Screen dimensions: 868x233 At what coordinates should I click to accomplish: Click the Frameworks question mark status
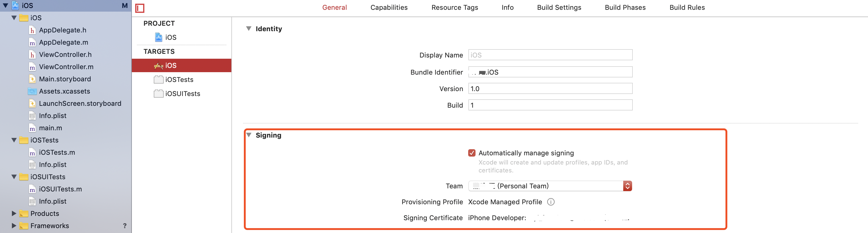click(125, 226)
